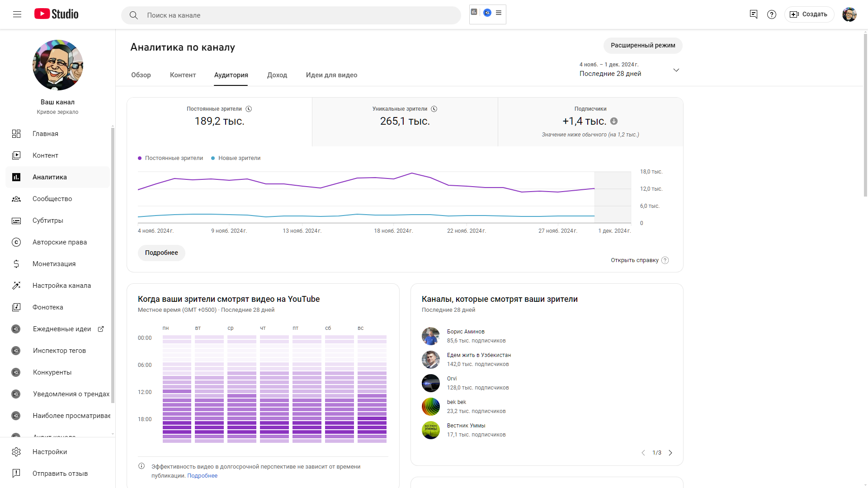Open Уведомления о трендах in sidebar
Image resolution: width=868 pixels, height=488 pixels.
coord(58,394)
